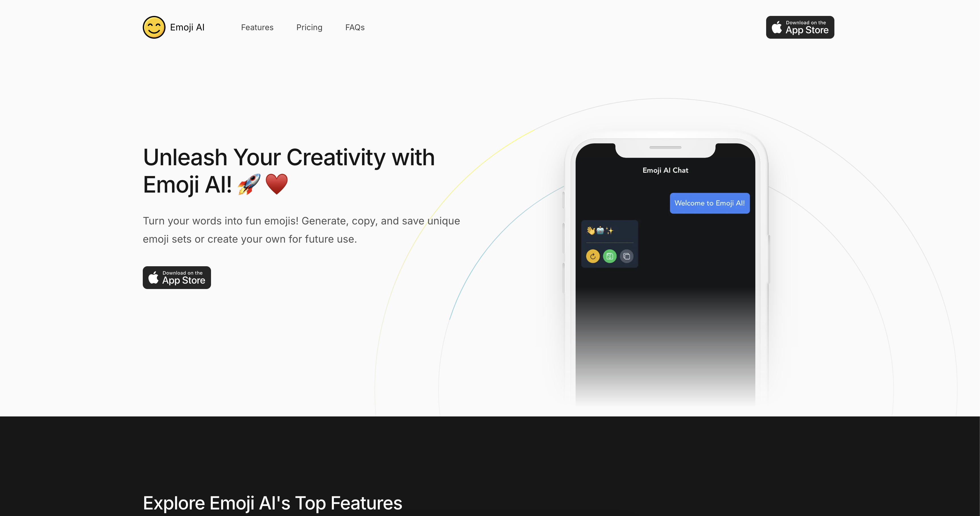Open the Features navigation menu item
Viewport: 980px width, 516px height.
257,26
